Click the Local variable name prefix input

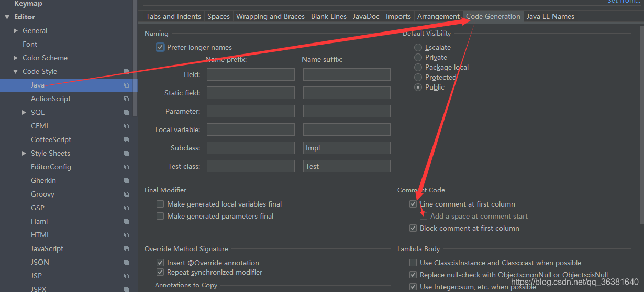coord(251,129)
